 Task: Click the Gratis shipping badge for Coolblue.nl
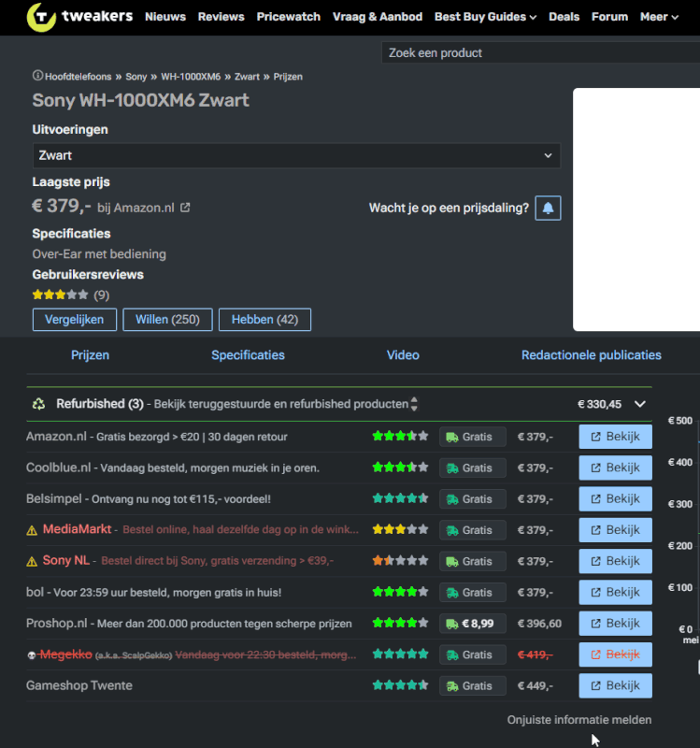tap(473, 468)
